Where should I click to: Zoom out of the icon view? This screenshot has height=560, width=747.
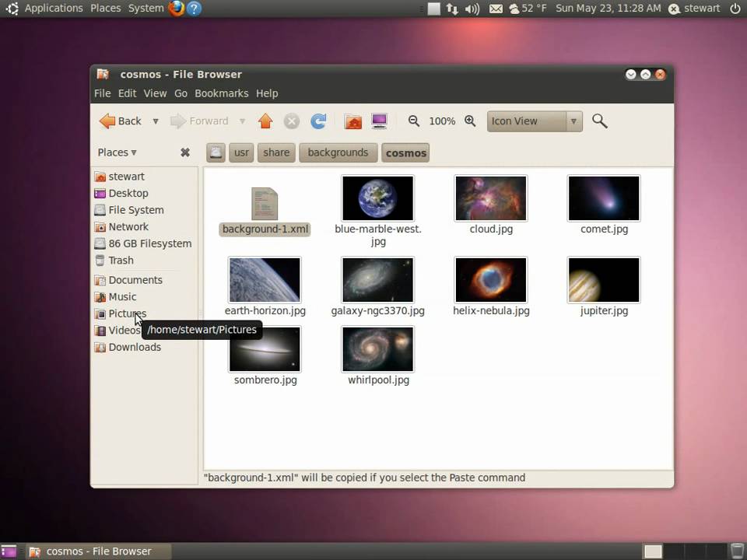(x=414, y=121)
